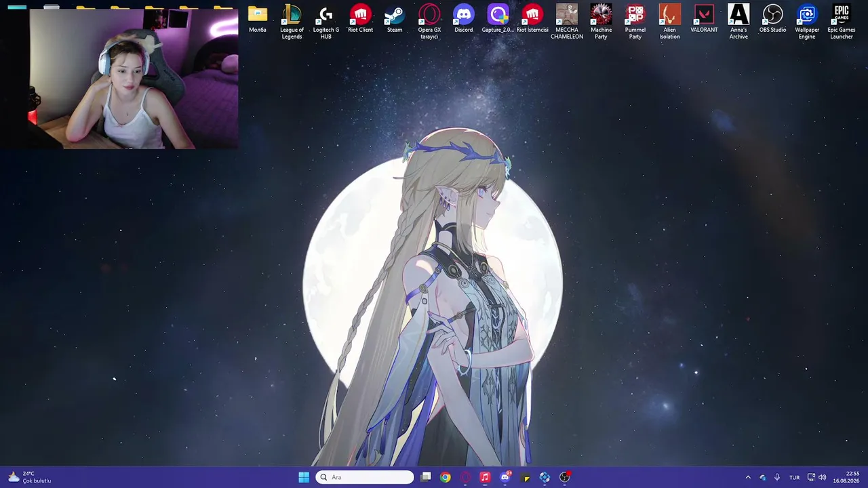Open the Windows Start menu
This screenshot has width=868, height=488.
point(304,477)
